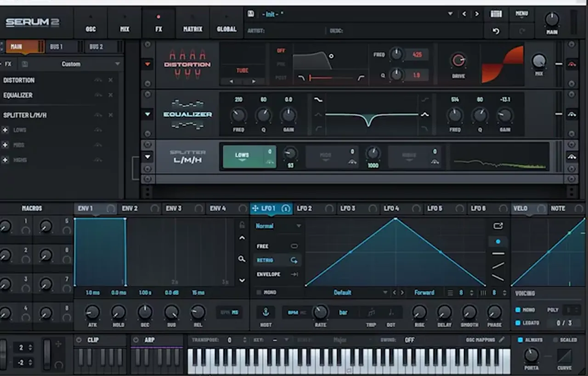Click the TRIP triplet note icon
This screenshot has height=376, width=588.
(x=371, y=313)
